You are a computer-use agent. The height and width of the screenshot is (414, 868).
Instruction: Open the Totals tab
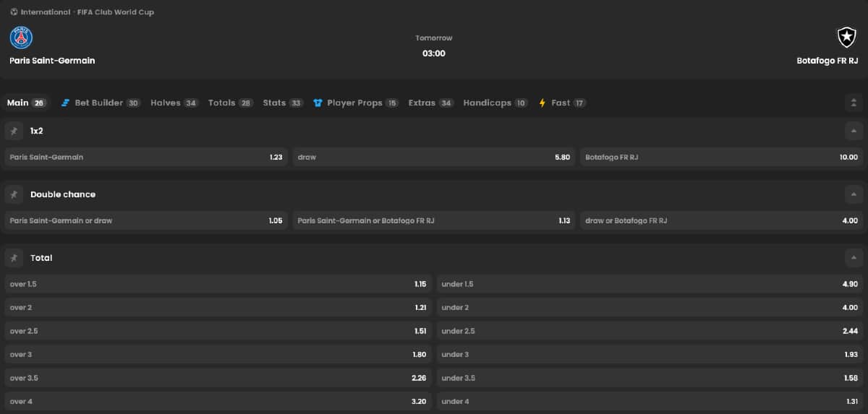click(231, 103)
